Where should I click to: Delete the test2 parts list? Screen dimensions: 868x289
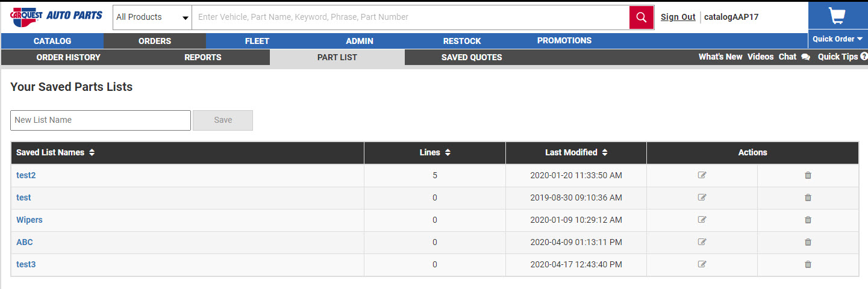(x=808, y=175)
